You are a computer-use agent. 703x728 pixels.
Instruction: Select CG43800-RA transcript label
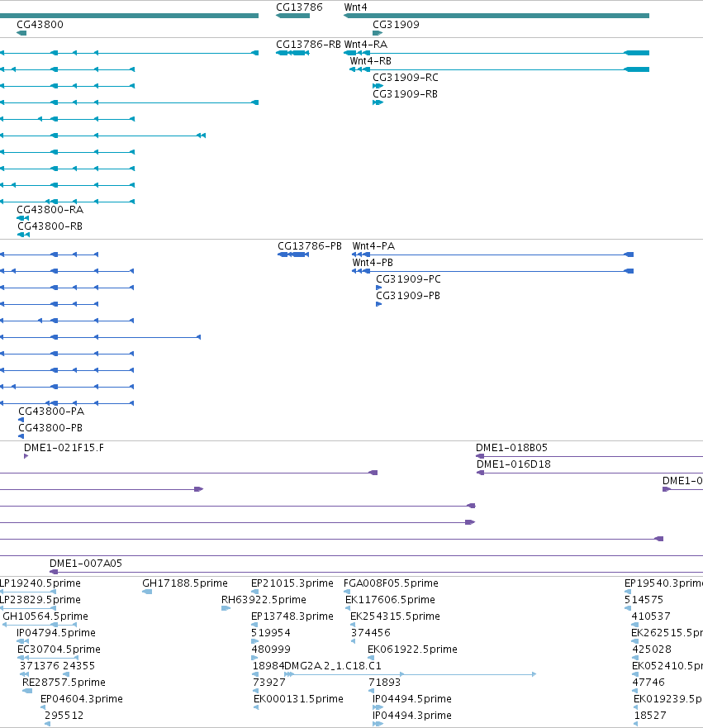[x=50, y=210]
